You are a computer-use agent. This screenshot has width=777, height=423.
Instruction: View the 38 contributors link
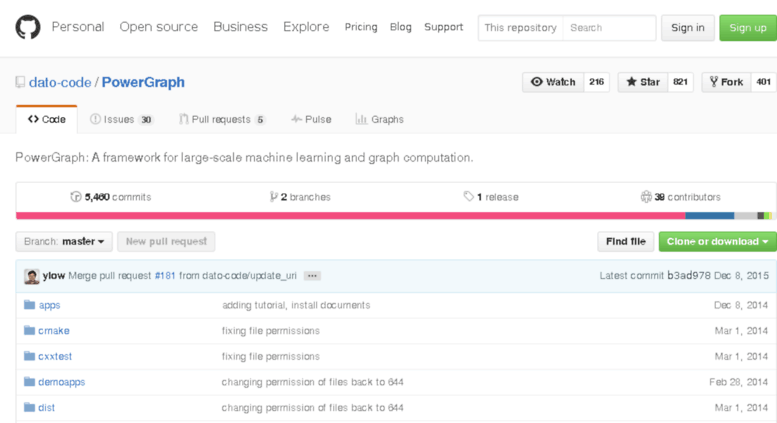[x=681, y=197]
